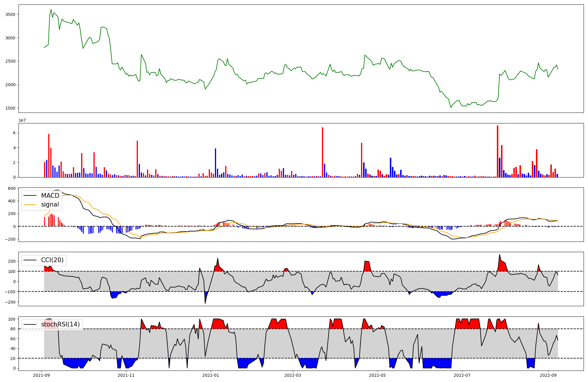The height and width of the screenshot is (382, 588).
Task: Click the CCI(20) legend label
Action: point(52,260)
